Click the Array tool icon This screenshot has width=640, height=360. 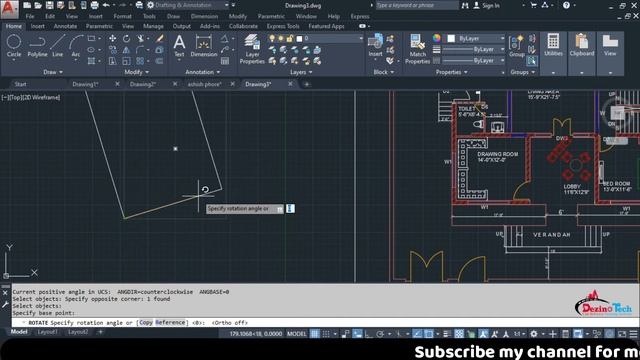(140, 61)
